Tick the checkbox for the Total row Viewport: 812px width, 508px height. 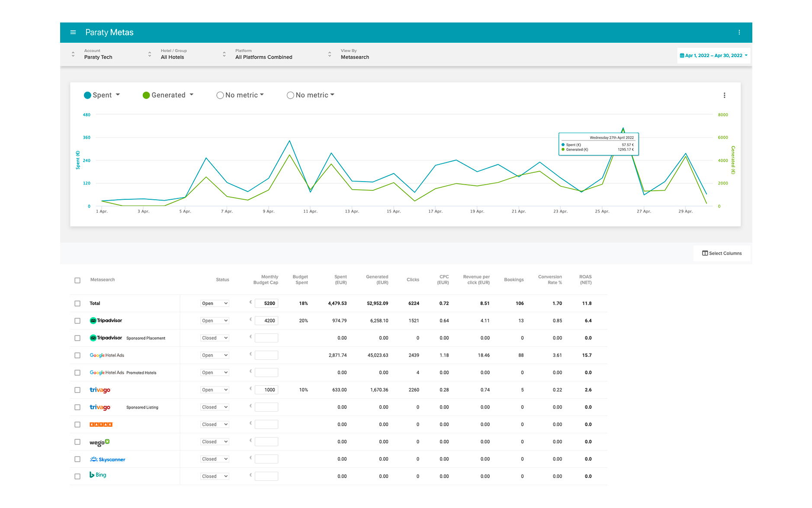point(77,304)
